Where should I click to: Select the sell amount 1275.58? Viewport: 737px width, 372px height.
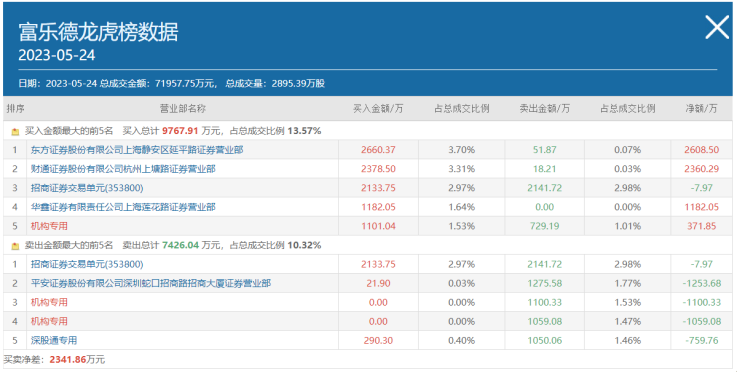545,284
